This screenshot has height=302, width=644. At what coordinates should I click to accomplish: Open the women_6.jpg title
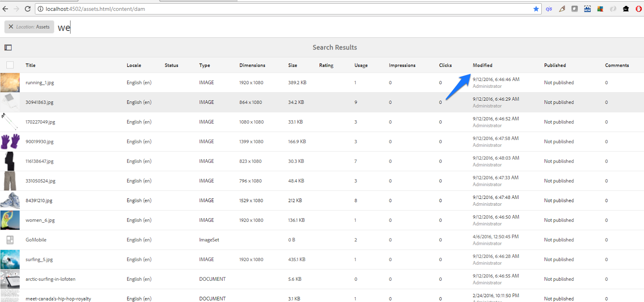coord(40,220)
